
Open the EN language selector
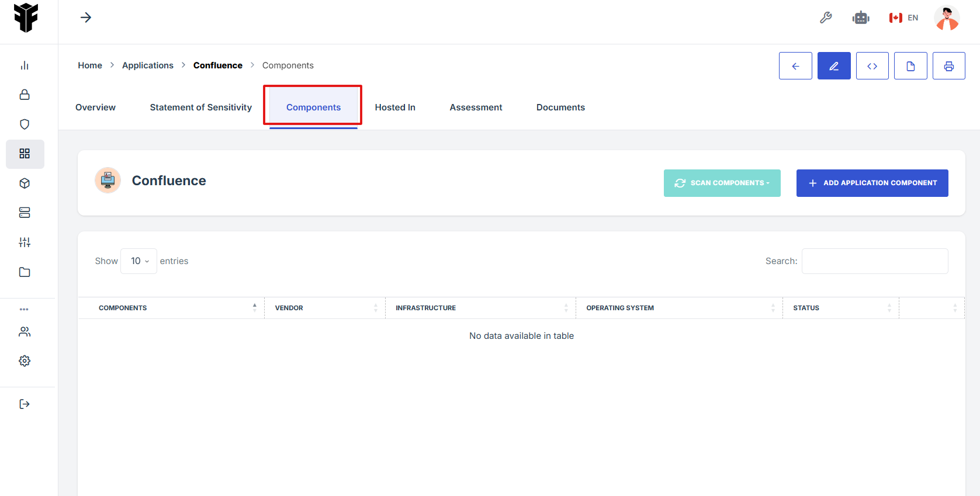coord(903,18)
